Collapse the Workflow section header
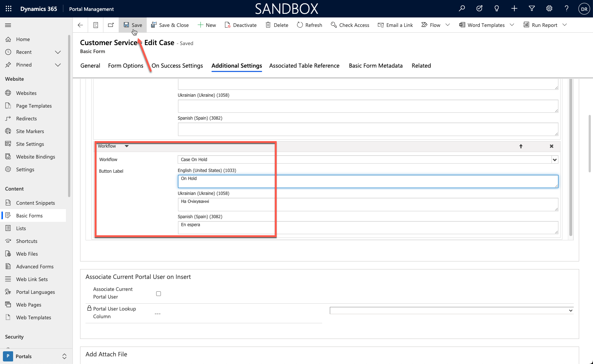The height and width of the screenshot is (364, 593). click(126, 146)
